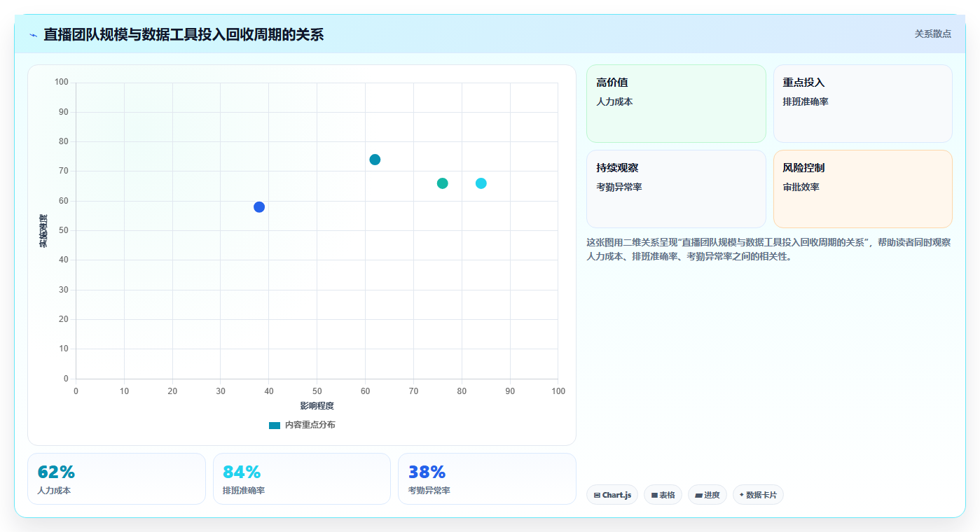Click the icon inside the Chart.js tag
The image size is (980, 532).
coord(597,496)
